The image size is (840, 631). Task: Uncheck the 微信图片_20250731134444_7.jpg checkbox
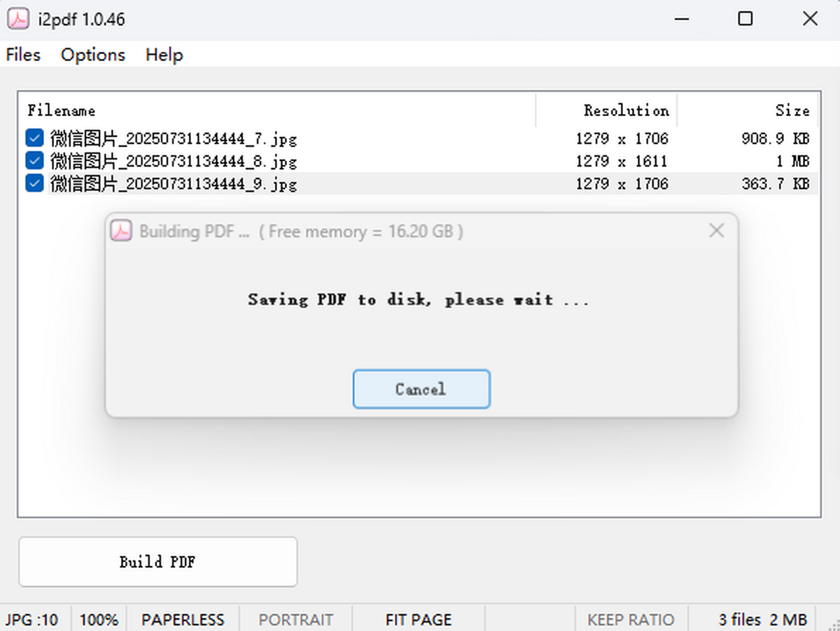(x=34, y=138)
